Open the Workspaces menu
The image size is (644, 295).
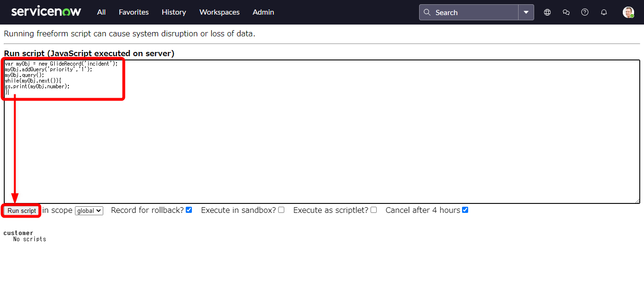point(219,12)
